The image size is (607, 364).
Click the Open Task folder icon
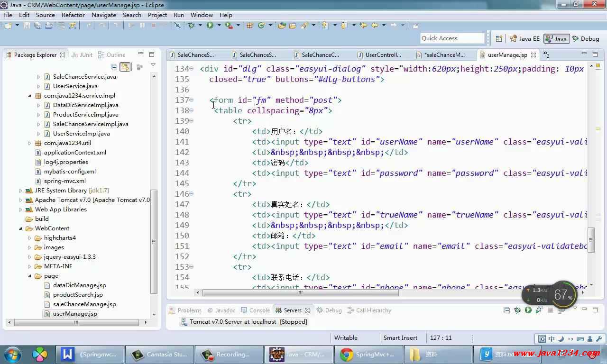tap(293, 26)
